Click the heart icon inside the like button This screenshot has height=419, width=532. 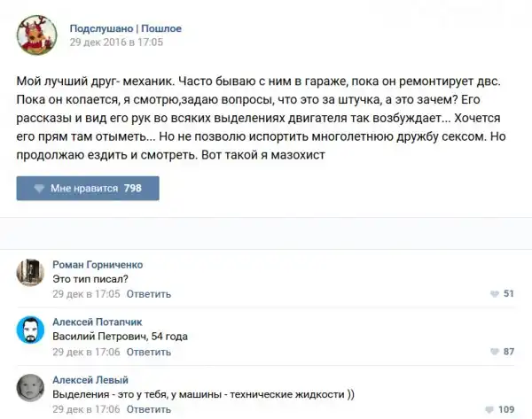39,189
